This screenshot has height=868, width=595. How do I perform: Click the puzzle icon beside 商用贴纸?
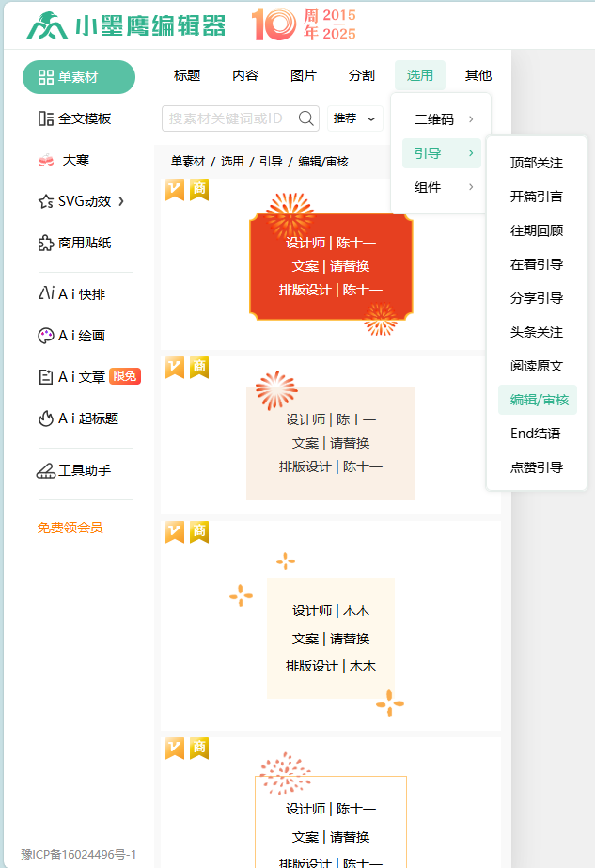[46, 243]
